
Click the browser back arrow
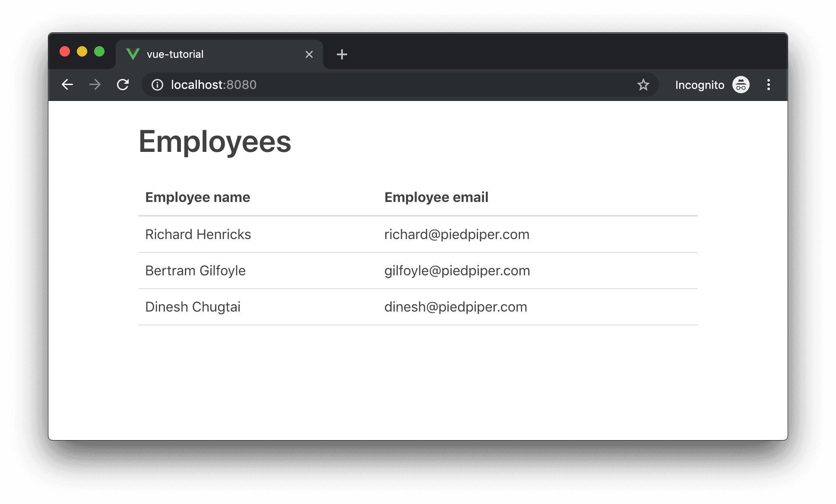click(67, 85)
